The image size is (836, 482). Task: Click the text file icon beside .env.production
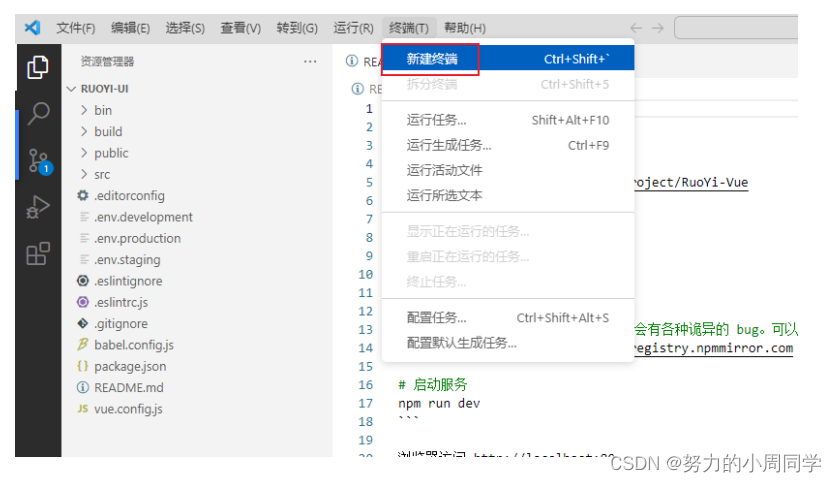pyautogui.click(x=84, y=238)
